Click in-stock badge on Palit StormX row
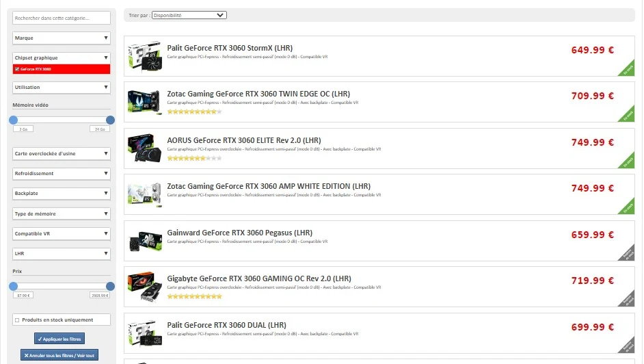The image size is (644, 364). [628, 70]
